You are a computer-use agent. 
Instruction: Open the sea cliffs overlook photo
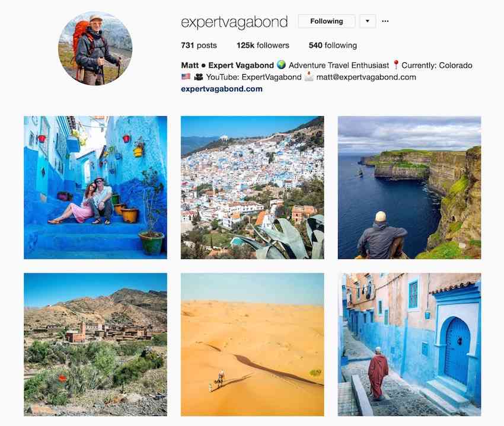point(409,187)
